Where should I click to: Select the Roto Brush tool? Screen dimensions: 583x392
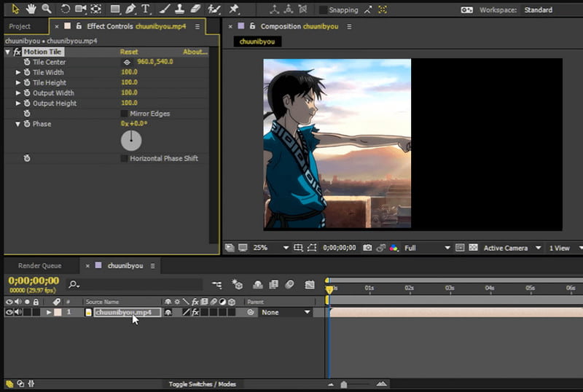click(214, 9)
